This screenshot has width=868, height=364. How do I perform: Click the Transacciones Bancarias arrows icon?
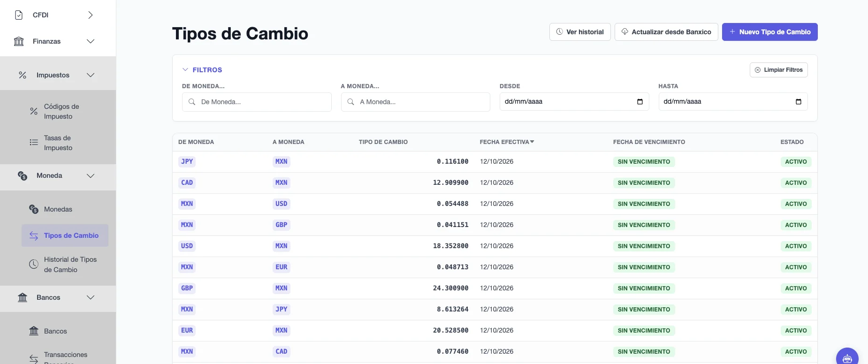(34, 359)
